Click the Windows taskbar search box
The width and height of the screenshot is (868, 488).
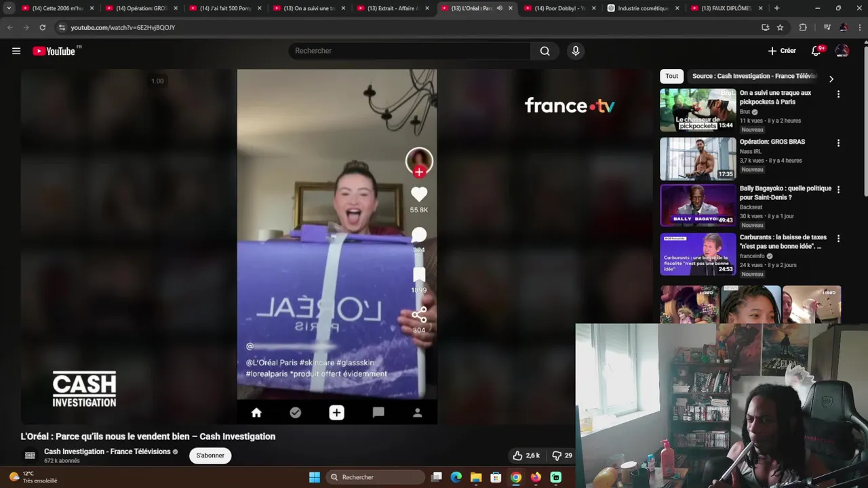[375, 477]
